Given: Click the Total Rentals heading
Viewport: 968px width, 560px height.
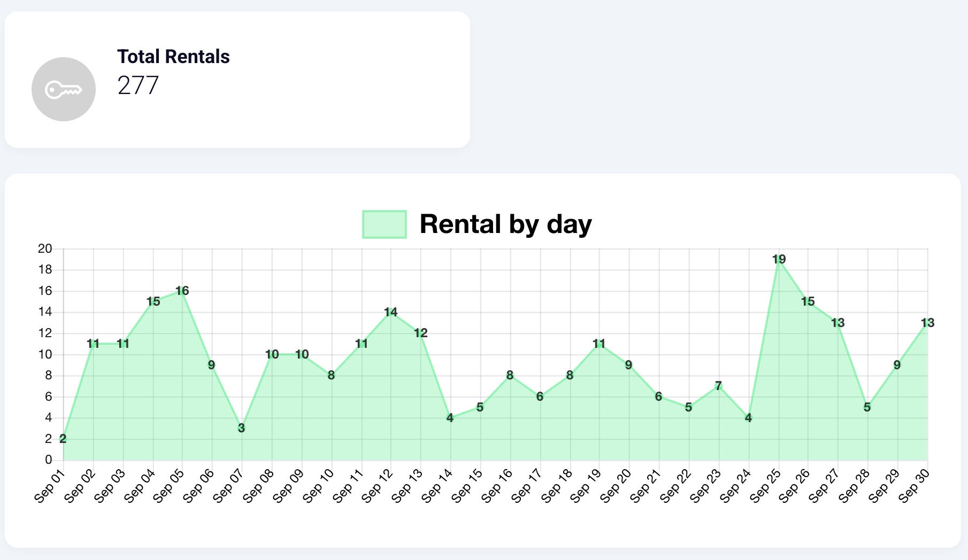Looking at the screenshot, I should pyautogui.click(x=173, y=57).
